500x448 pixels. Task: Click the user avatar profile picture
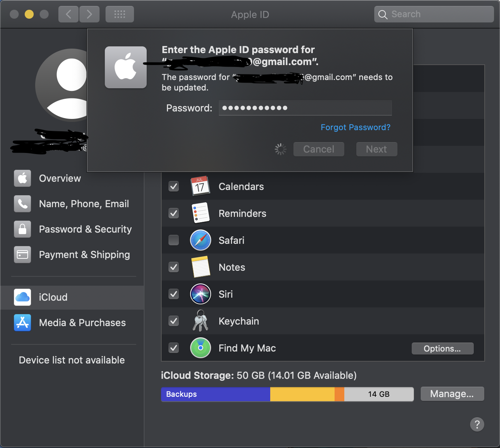[61, 85]
